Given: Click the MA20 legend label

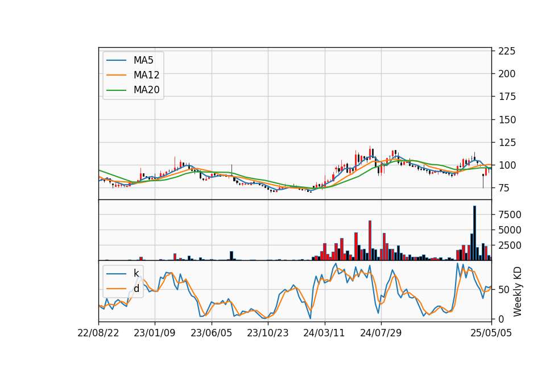Looking at the screenshot, I should [x=146, y=90].
